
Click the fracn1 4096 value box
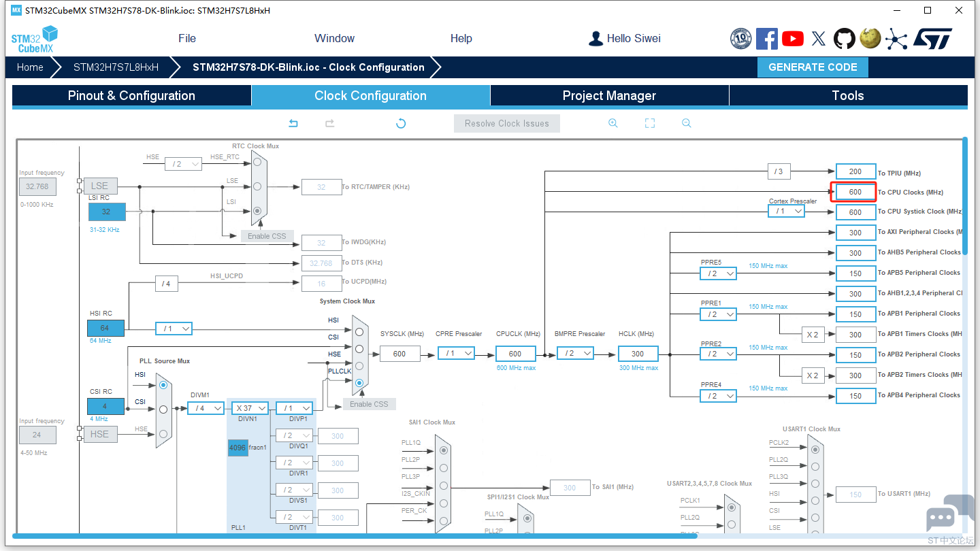[238, 448]
